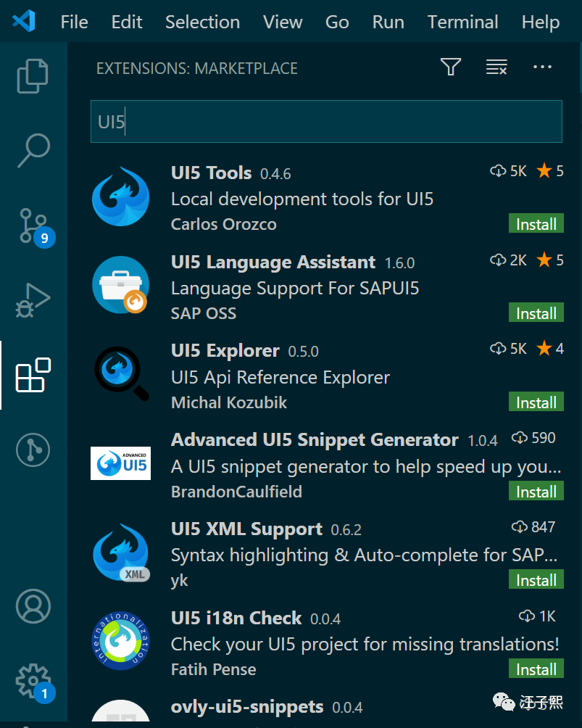Select the UI5 Language Assistant title
Image resolution: width=582 pixels, height=728 pixels.
click(273, 262)
